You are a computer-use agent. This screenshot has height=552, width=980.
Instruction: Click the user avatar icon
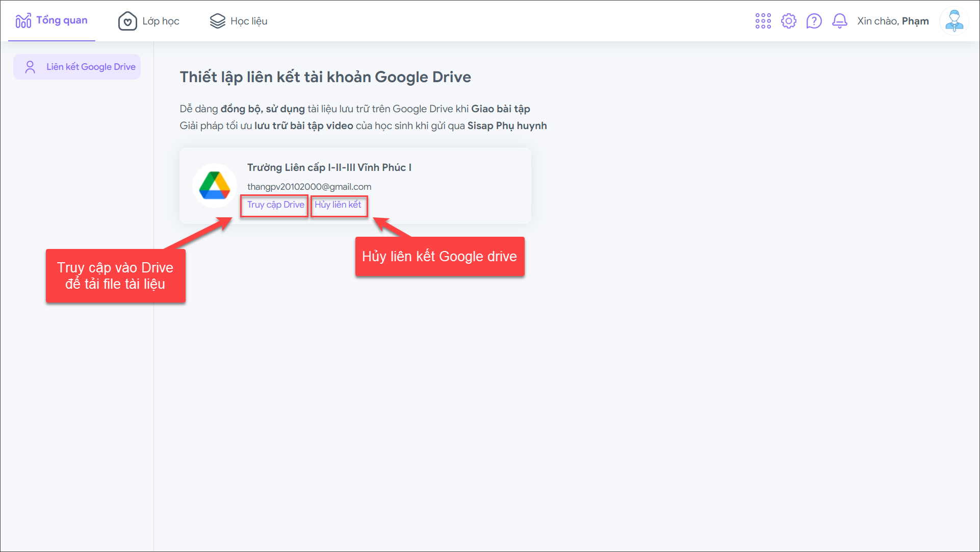tap(953, 21)
